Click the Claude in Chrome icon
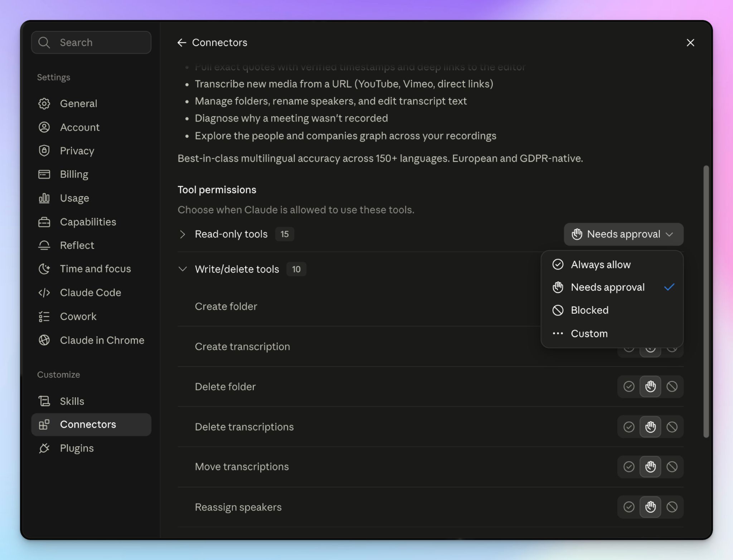Viewport: 733px width, 560px height. (44, 340)
